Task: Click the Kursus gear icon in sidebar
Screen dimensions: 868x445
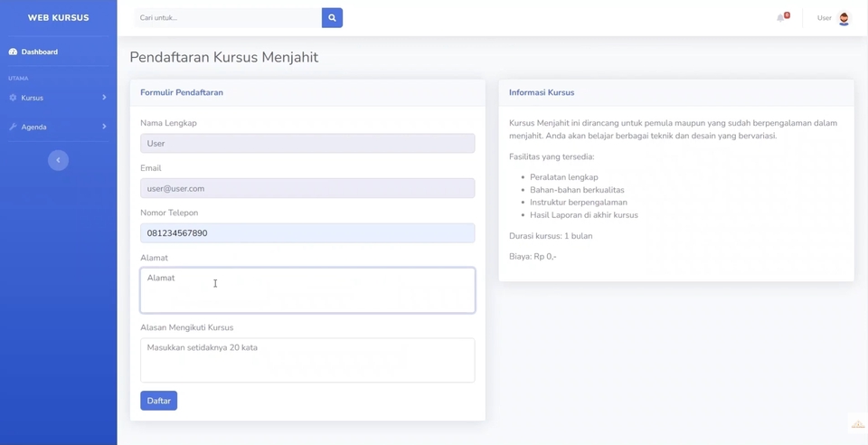Action: (x=13, y=98)
